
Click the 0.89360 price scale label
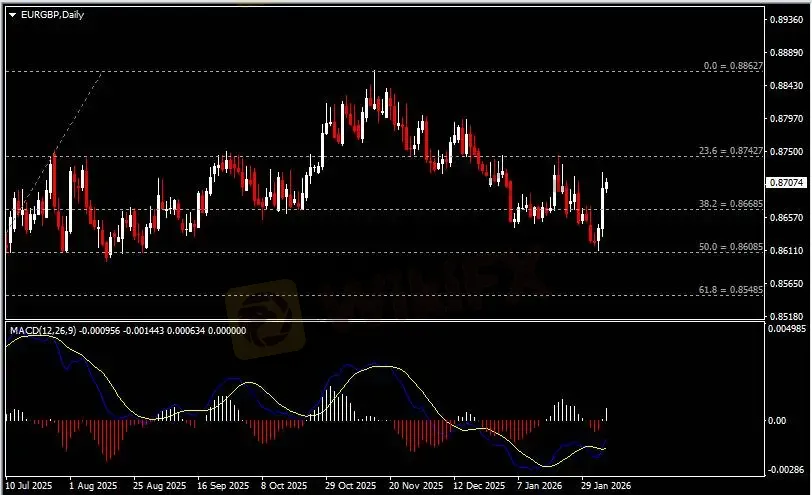pos(787,20)
